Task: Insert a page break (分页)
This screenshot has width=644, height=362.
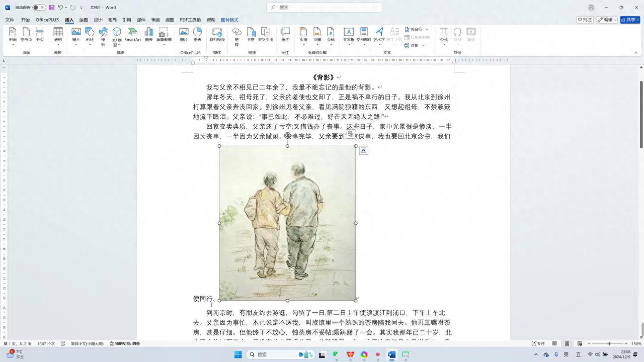Action: (40, 34)
